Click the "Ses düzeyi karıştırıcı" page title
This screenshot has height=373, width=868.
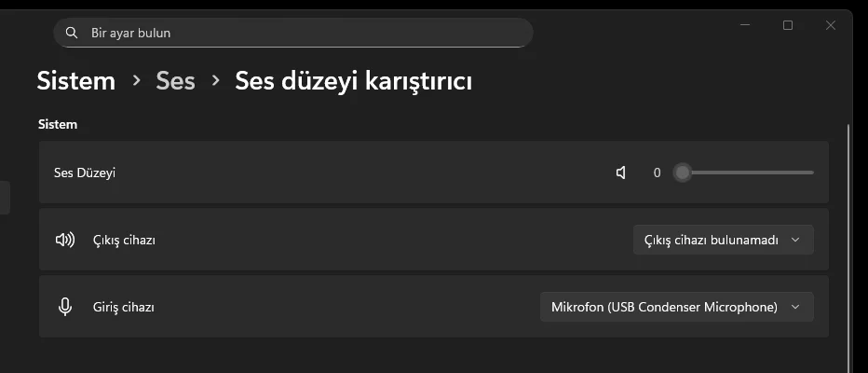[353, 81]
